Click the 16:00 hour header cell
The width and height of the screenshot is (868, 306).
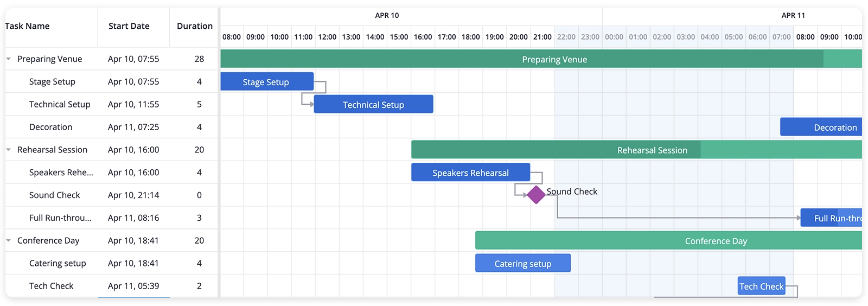[x=423, y=37]
